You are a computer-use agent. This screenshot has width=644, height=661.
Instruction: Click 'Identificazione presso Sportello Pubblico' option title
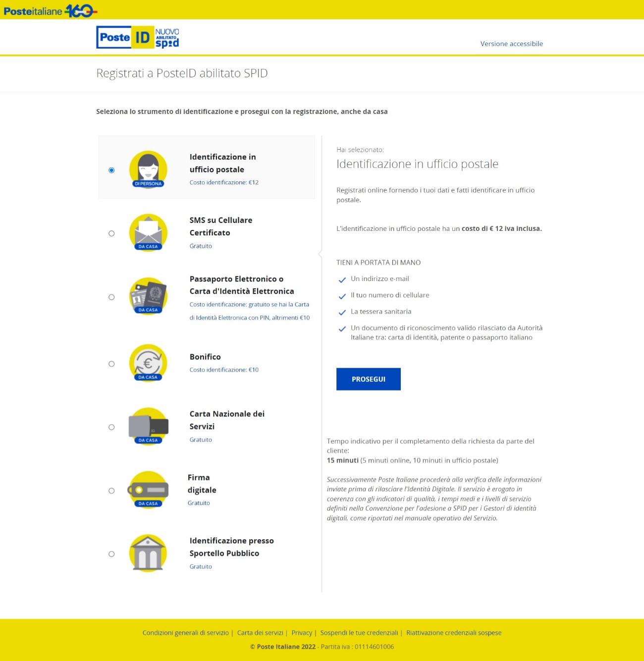point(232,547)
